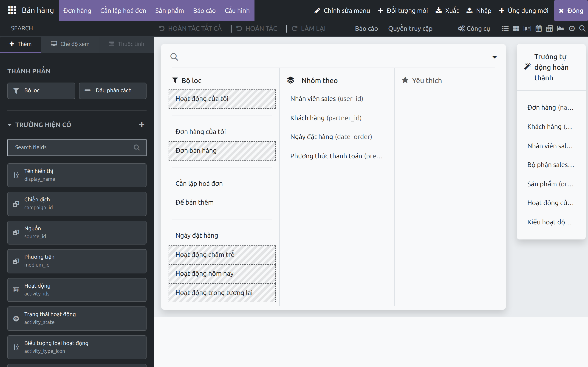Open Quyền truy cập access rights link
The image size is (588, 367).
point(410,28)
